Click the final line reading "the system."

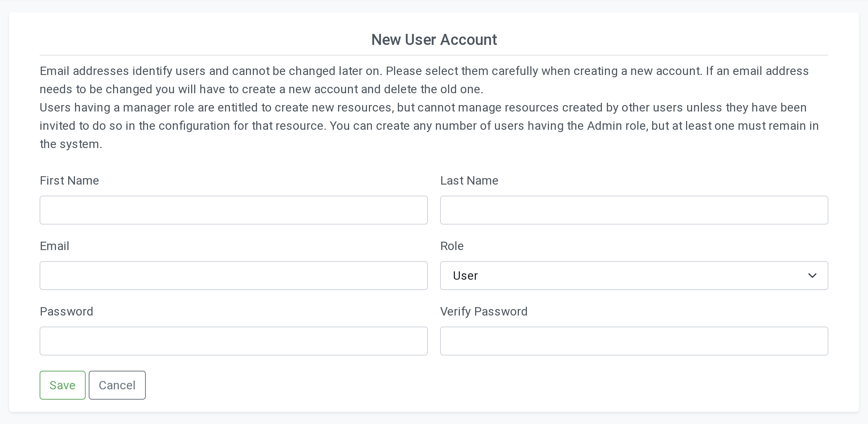click(71, 144)
